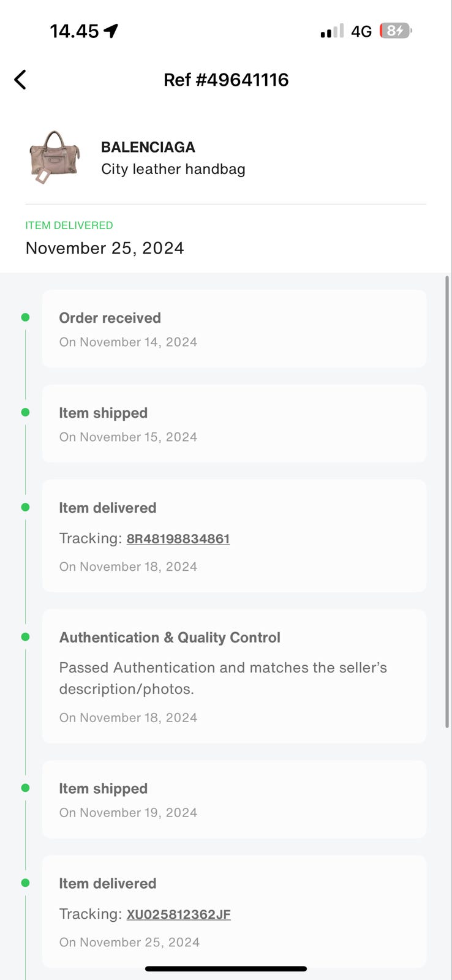Screen dimensions: 452x980
Task: Open tracking link XU025812362JF
Action: tap(178, 914)
